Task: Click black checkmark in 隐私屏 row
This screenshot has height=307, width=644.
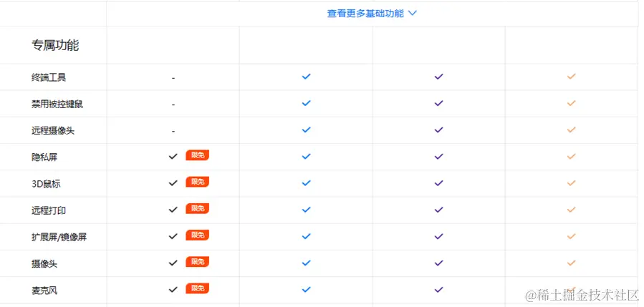Action: tap(173, 157)
